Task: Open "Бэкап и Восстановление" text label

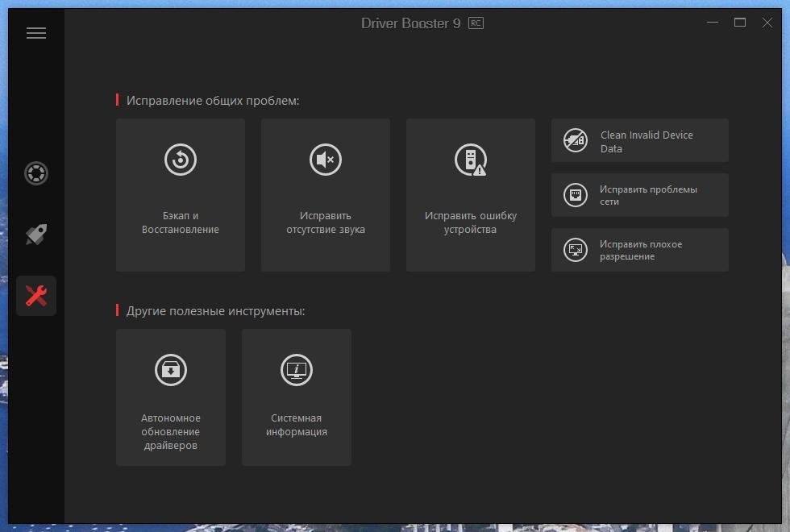Action: click(181, 222)
